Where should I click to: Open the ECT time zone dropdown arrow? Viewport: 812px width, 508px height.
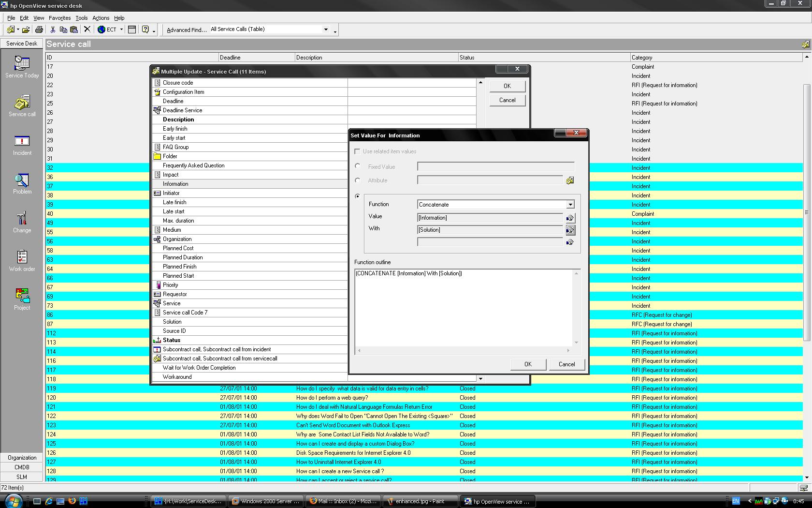121,30
